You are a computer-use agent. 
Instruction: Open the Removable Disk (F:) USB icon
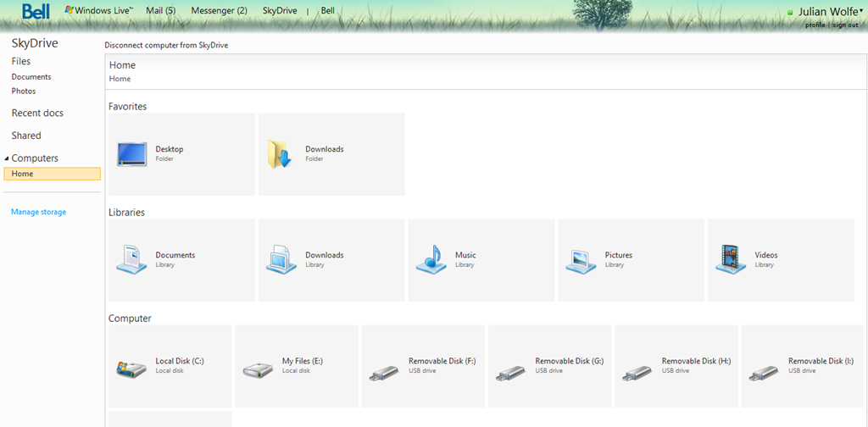pyautogui.click(x=384, y=373)
